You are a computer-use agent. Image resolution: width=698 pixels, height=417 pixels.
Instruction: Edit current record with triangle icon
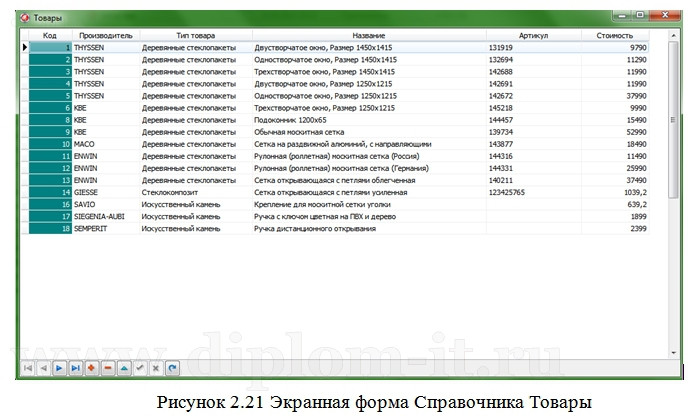tap(124, 368)
